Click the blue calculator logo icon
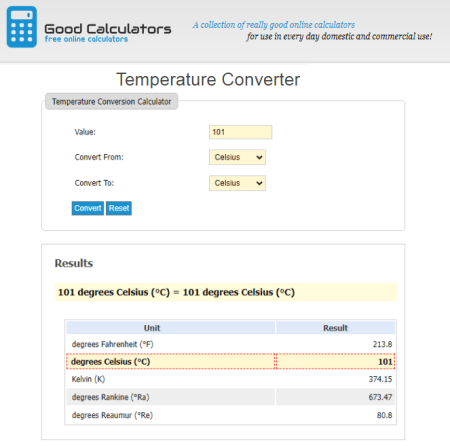 (22, 27)
